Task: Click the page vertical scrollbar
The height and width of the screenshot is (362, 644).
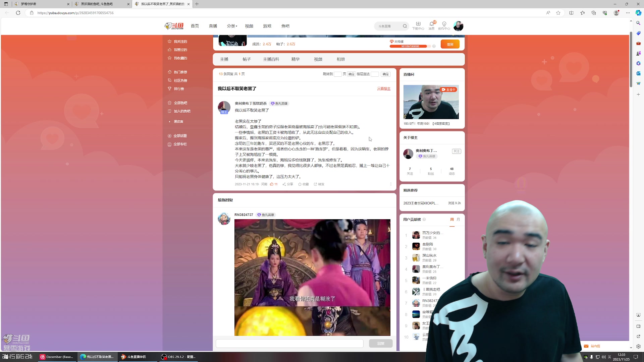Action: (631, 60)
